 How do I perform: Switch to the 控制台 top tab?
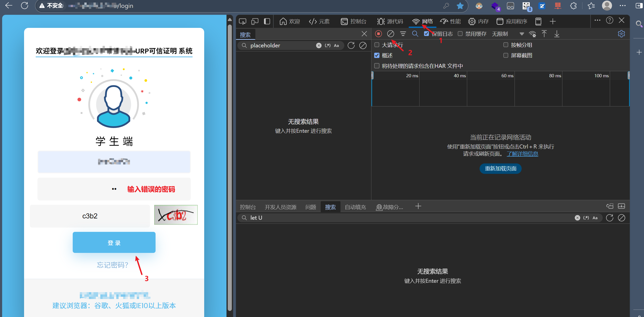(x=354, y=22)
